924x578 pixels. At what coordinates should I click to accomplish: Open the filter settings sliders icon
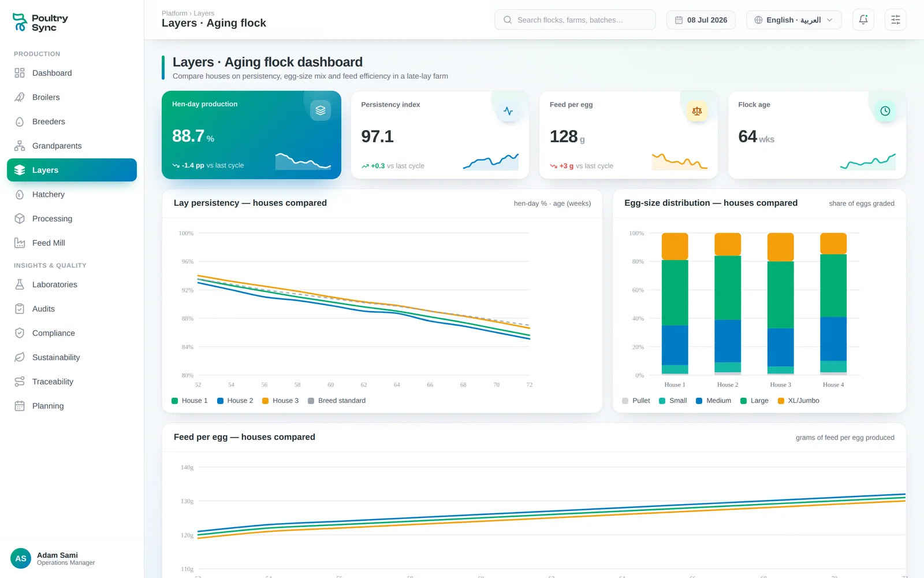pos(896,20)
